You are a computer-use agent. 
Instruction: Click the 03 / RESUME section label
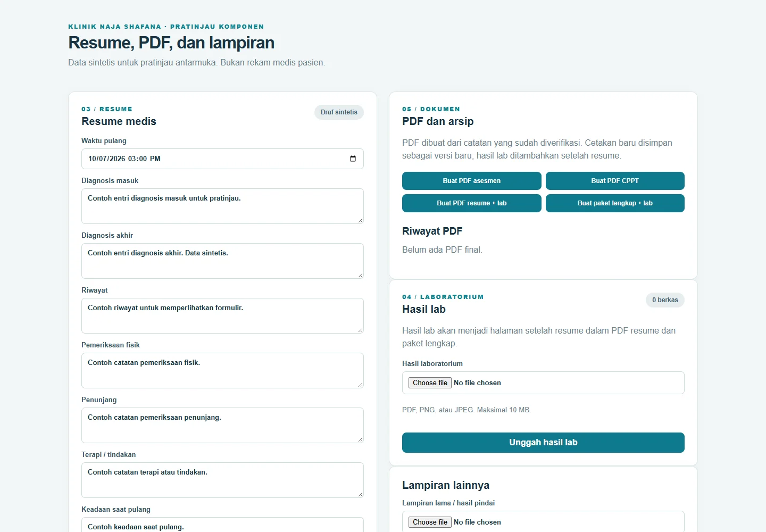(107, 109)
